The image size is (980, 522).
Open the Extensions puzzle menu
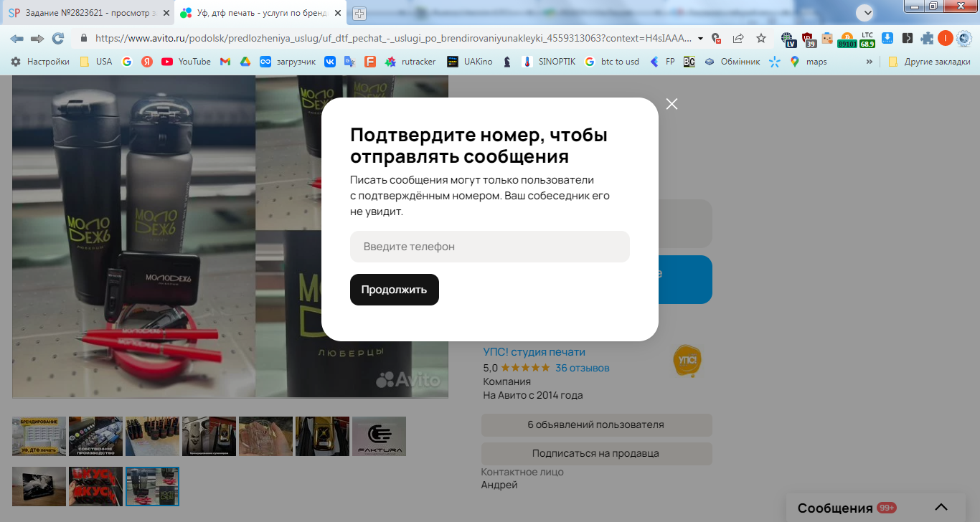[927, 38]
